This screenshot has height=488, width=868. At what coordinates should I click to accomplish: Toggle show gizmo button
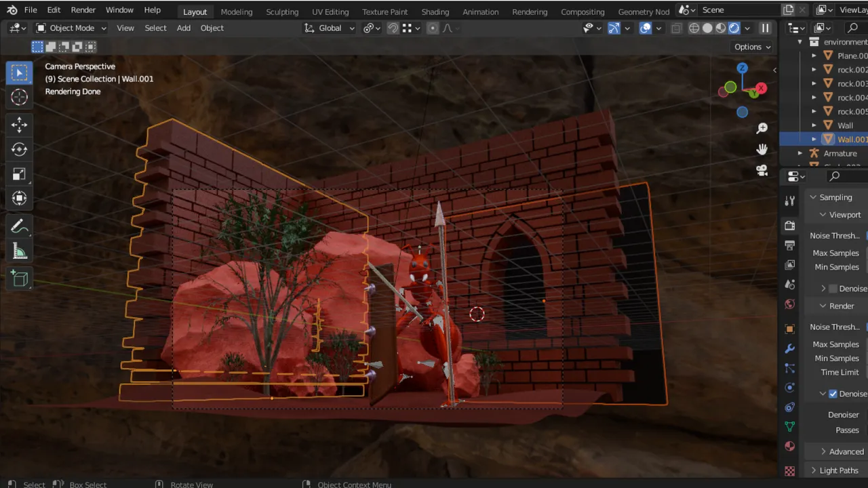tap(614, 28)
